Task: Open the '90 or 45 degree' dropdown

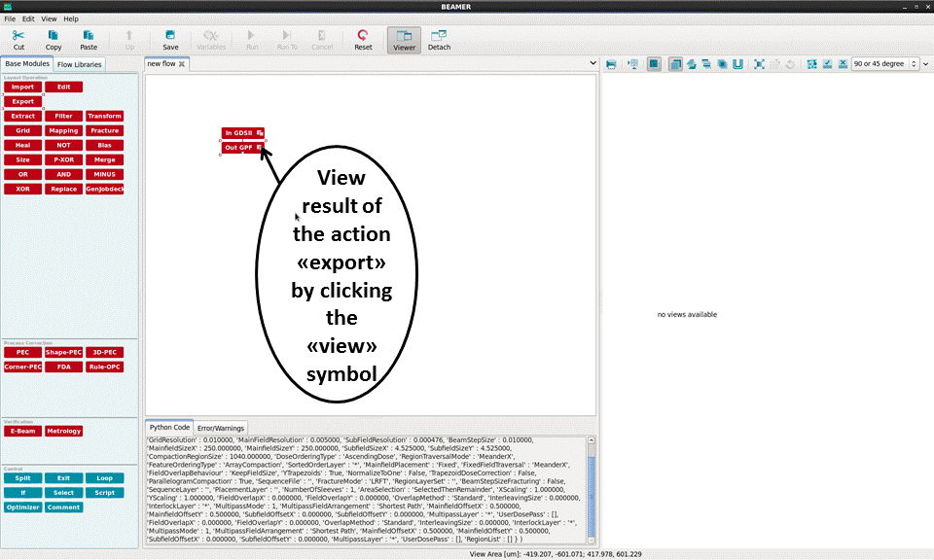Action: pos(883,64)
